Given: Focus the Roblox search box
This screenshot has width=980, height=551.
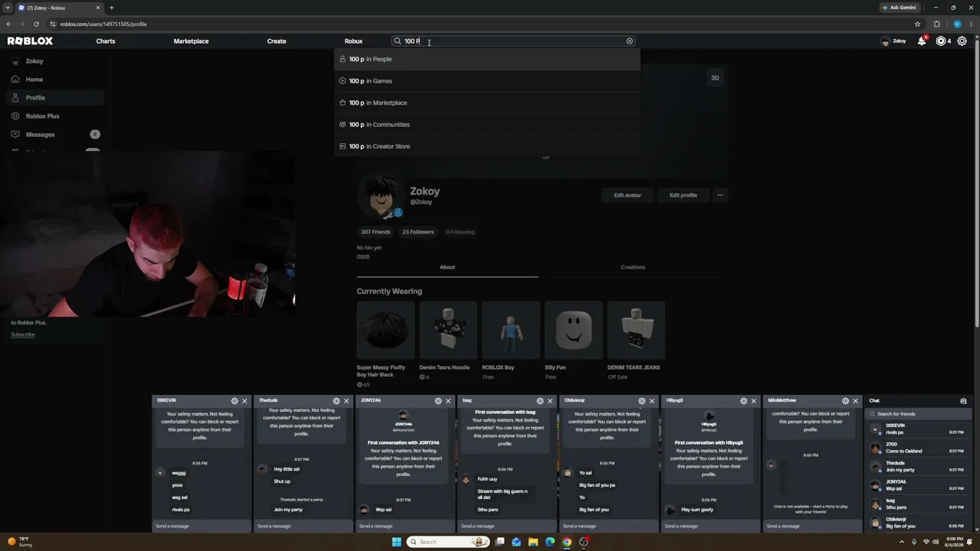Looking at the screenshot, I should [x=513, y=41].
